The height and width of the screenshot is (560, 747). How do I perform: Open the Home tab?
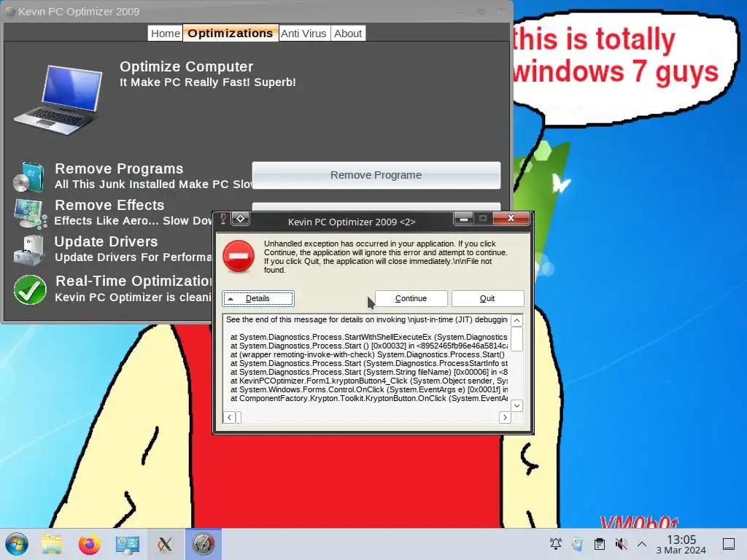[166, 34]
